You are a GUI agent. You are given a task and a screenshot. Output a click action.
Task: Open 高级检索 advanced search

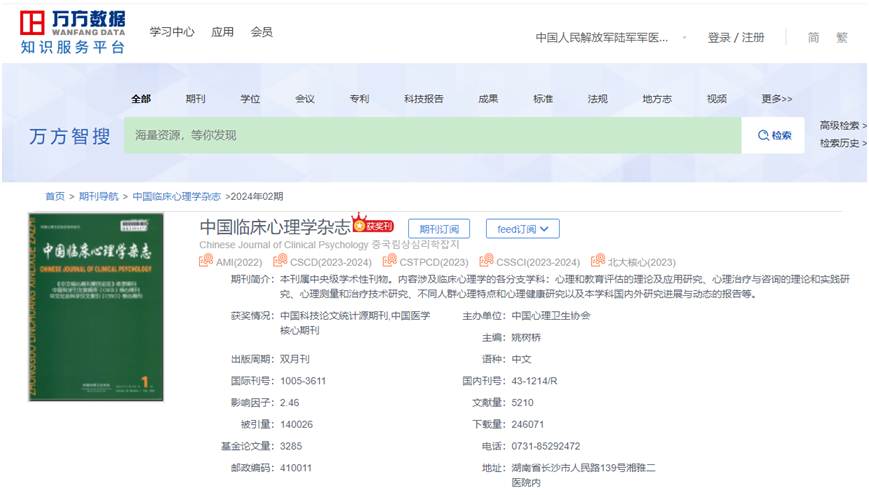[842, 126]
